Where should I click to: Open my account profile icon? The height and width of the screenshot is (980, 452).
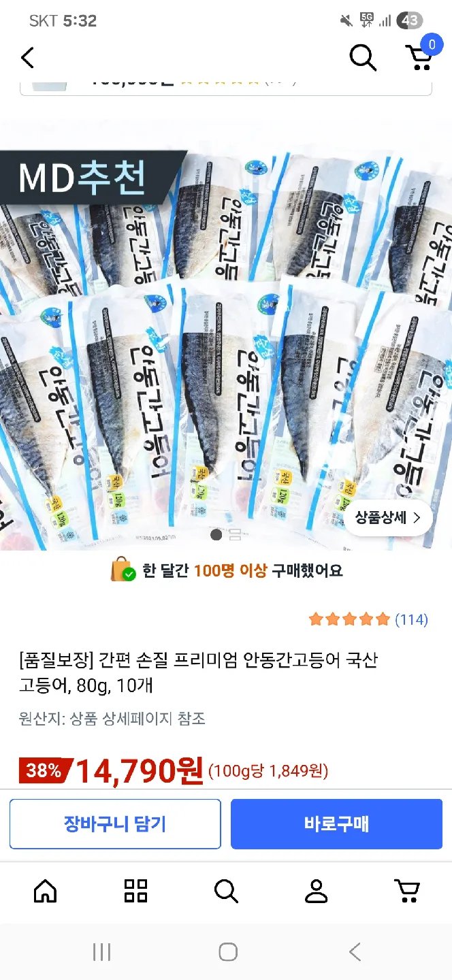click(317, 890)
